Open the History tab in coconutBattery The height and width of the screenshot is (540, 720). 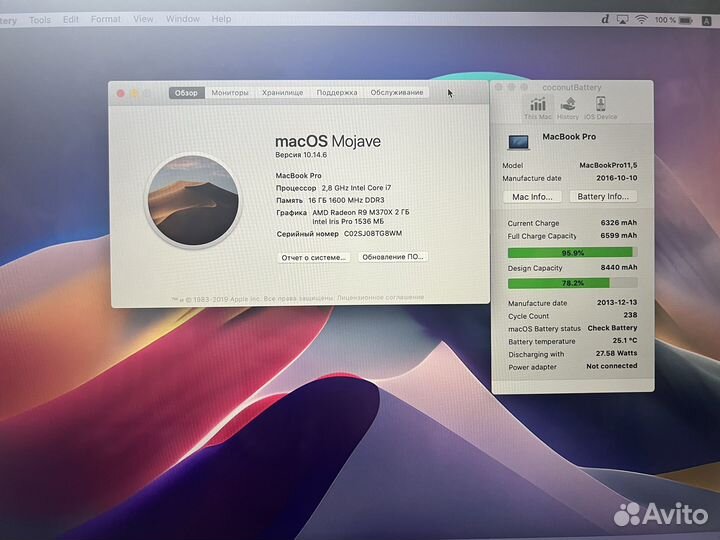tap(568, 108)
